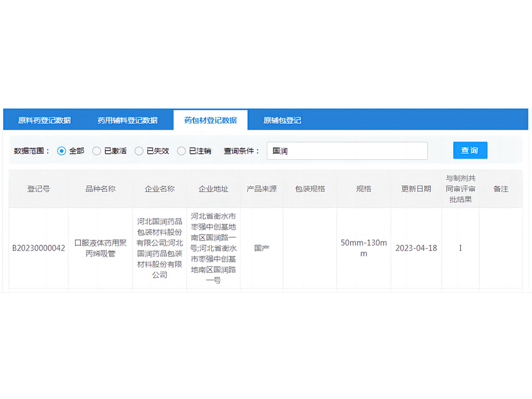
Task: Select the 全部 radio button
Action: tap(62, 151)
